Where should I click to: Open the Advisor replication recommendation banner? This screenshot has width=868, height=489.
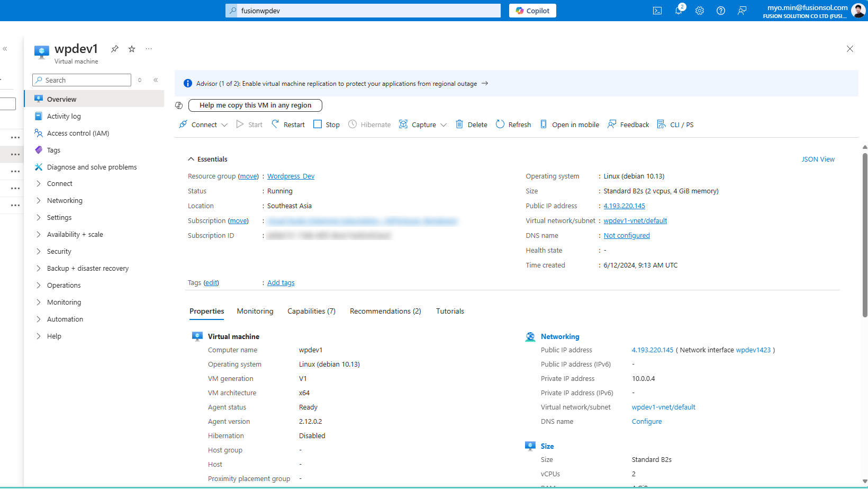coord(517,83)
